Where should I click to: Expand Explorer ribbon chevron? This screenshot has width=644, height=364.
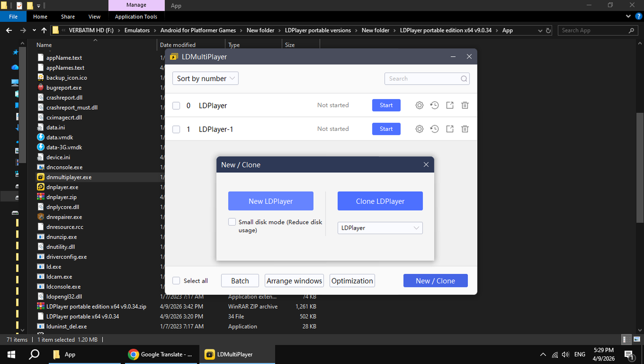pyautogui.click(x=628, y=17)
